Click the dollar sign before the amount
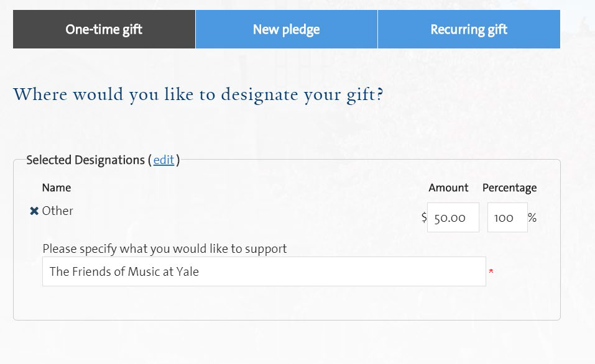Image resolution: width=595 pixels, height=364 pixels. point(424,217)
